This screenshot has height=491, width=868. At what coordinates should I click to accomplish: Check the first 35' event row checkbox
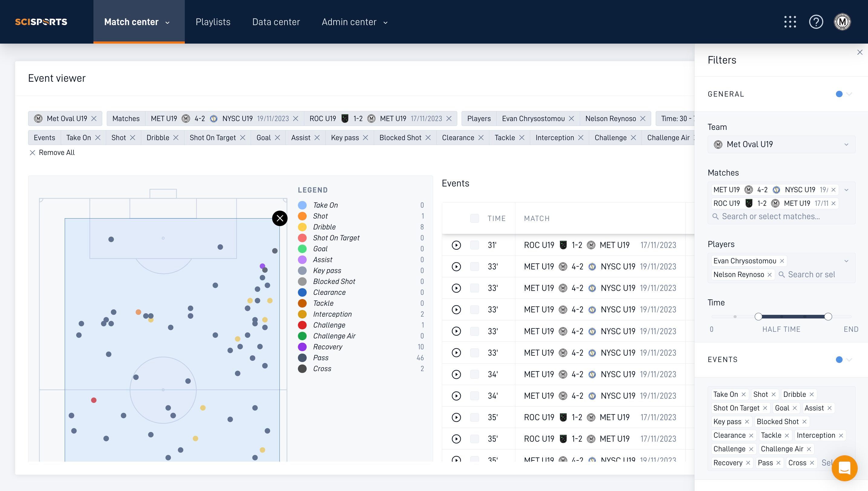pyautogui.click(x=475, y=417)
